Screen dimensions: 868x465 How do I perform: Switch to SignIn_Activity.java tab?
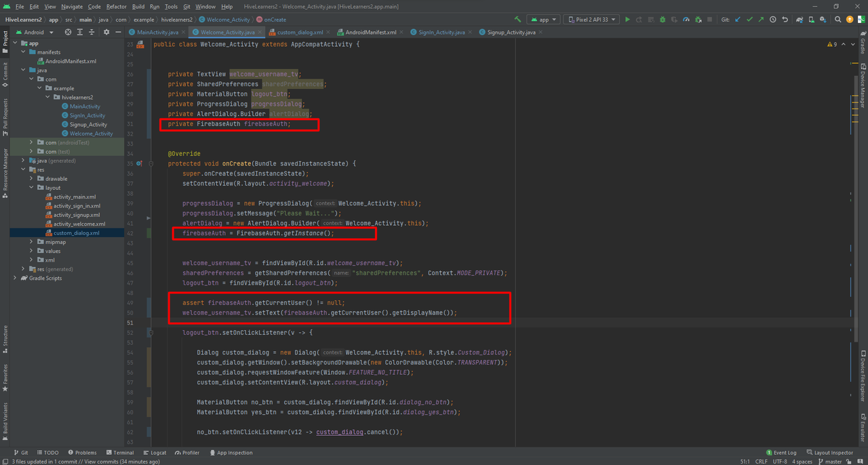441,32
